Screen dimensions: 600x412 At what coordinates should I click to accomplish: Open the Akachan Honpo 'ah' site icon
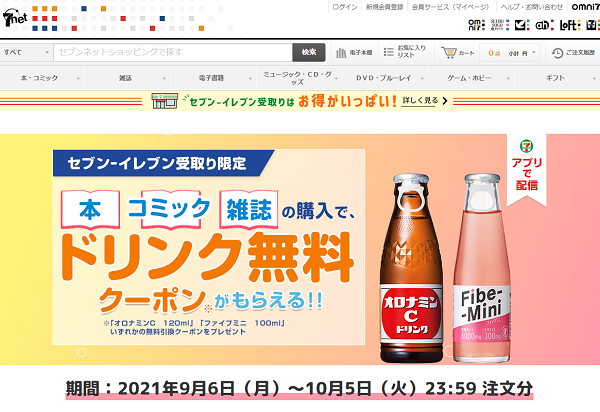pos(544,25)
